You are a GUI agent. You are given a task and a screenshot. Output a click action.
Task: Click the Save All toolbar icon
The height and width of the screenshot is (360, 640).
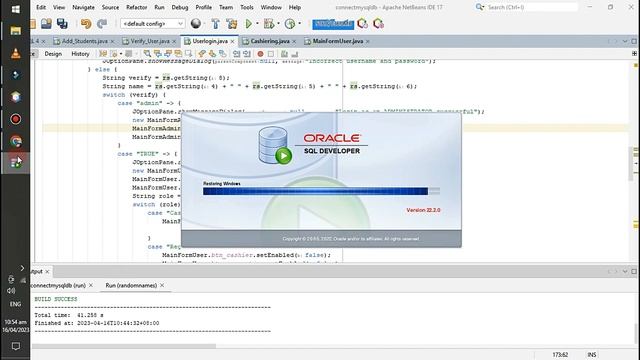62,24
